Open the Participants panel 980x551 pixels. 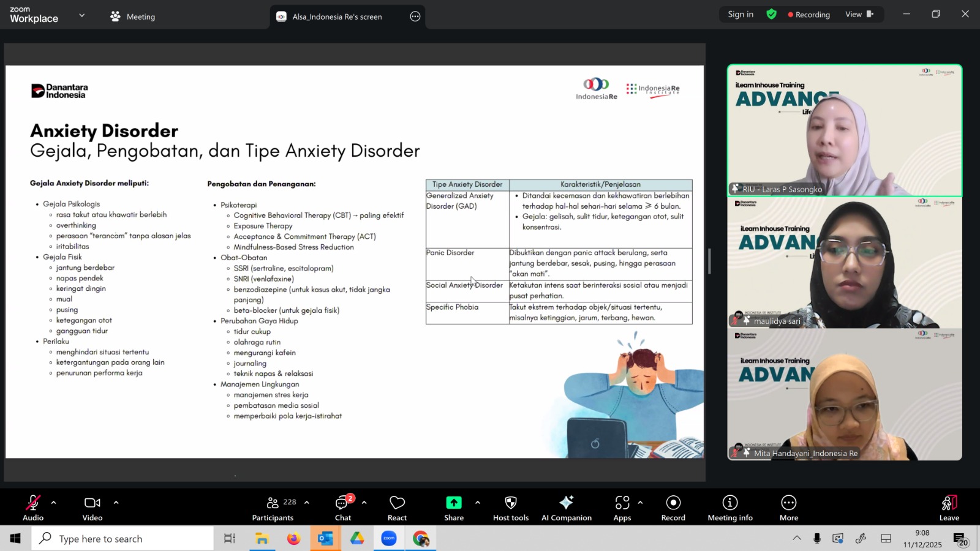pos(273,508)
